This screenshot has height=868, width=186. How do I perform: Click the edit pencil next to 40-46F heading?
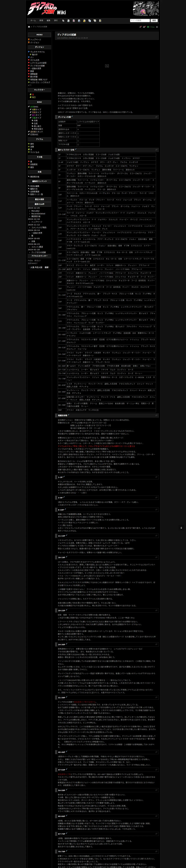click(66, 752)
